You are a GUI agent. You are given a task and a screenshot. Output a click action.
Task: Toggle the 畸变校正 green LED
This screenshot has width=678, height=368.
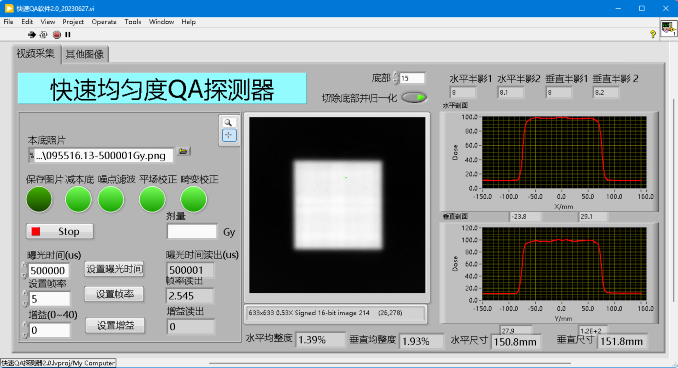(x=193, y=199)
